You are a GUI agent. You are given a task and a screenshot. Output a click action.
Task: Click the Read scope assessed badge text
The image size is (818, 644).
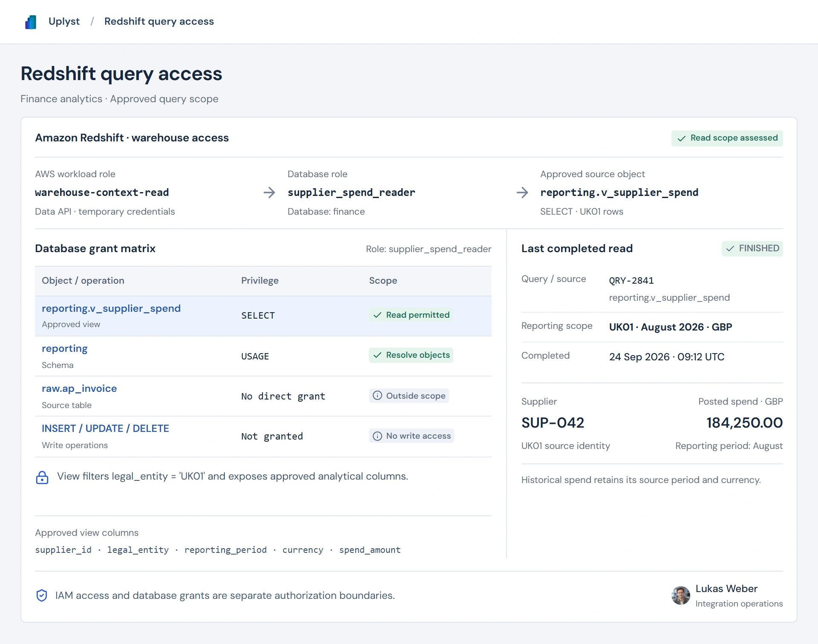tap(734, 138)
